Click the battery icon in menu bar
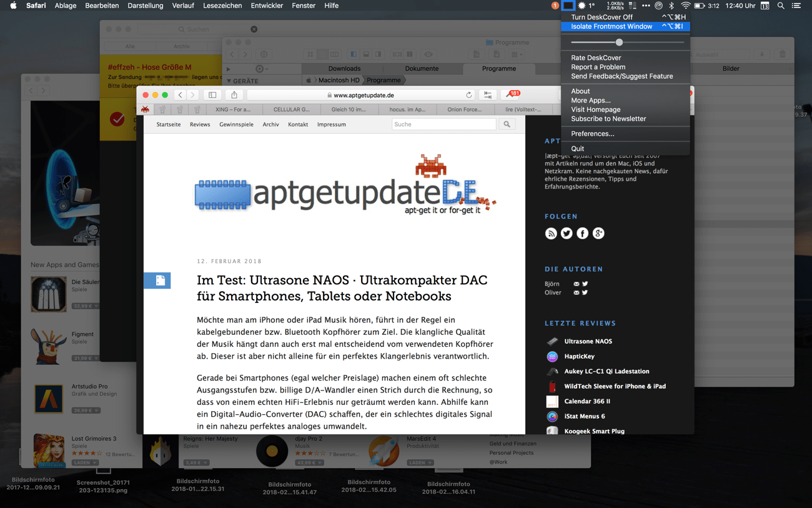Screen dimensions: 812x508 pyautogui.click(x=700, y=6)
